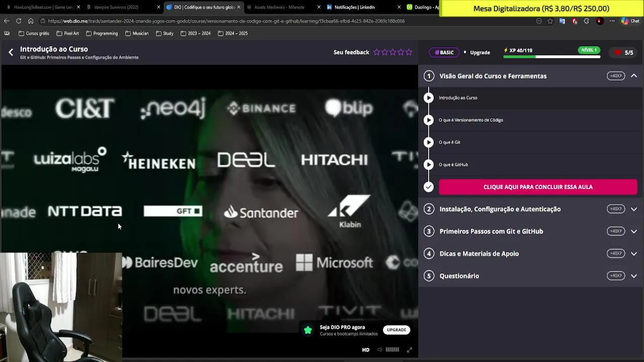Switch to the Duolingo tab

(422, 7)
